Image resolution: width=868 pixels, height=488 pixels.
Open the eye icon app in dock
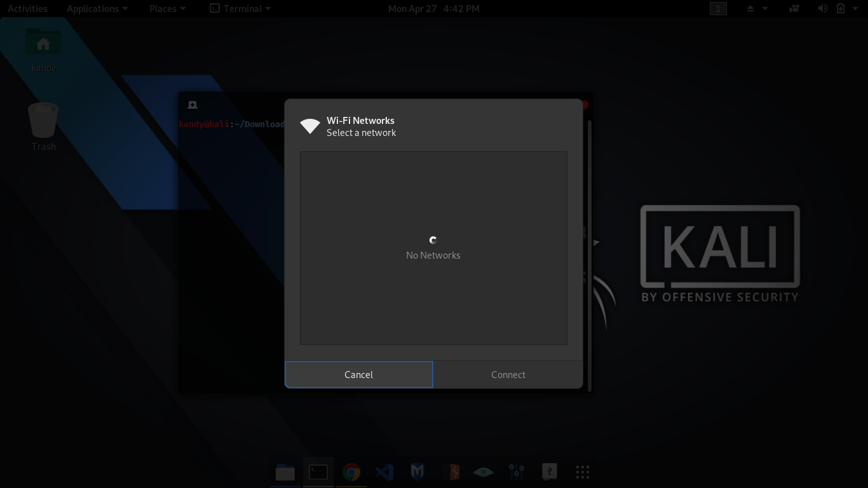(484, 472)
